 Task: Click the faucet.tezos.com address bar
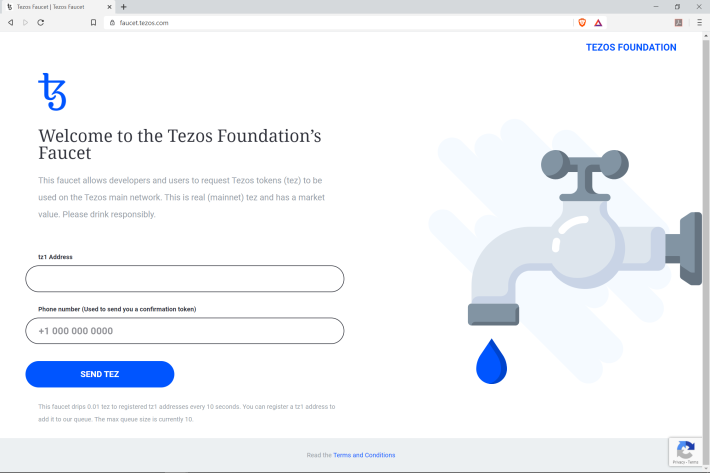[340, 23]
